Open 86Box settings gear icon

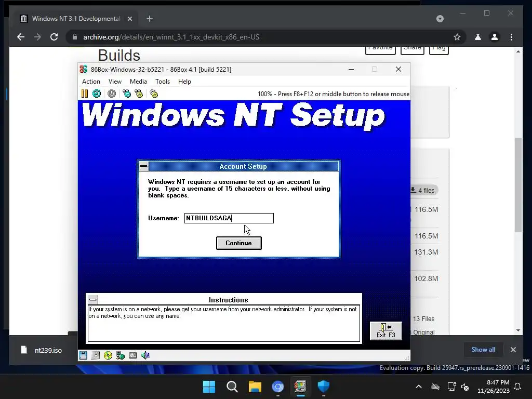coord(154,94)
